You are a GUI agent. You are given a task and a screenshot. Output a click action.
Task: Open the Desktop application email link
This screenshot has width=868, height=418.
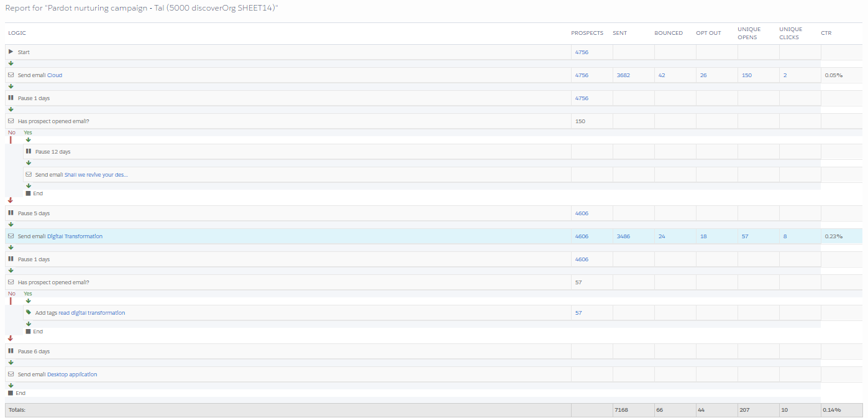(x=72, y=374)
